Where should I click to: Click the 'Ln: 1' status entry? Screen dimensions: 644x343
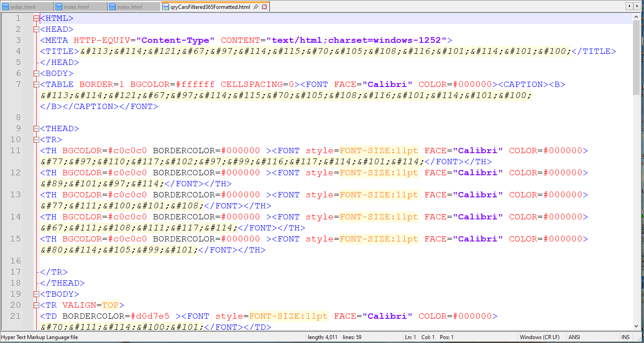(410, 337)
